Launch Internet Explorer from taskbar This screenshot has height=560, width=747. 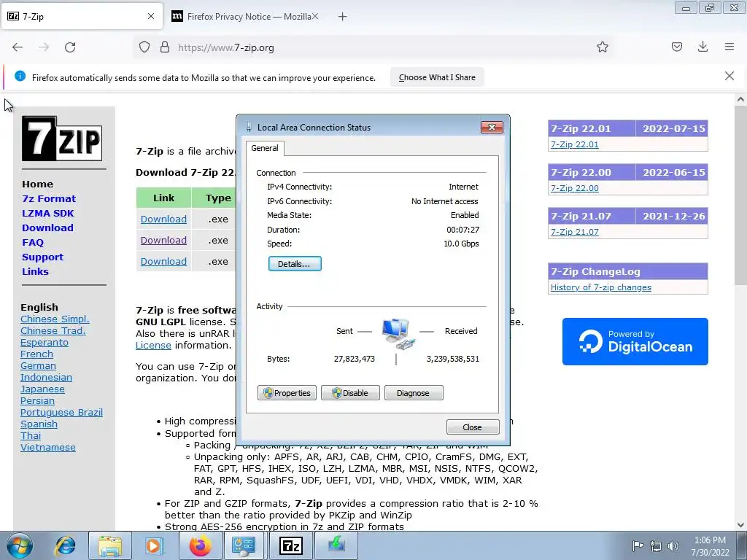[x=65, y=545]
